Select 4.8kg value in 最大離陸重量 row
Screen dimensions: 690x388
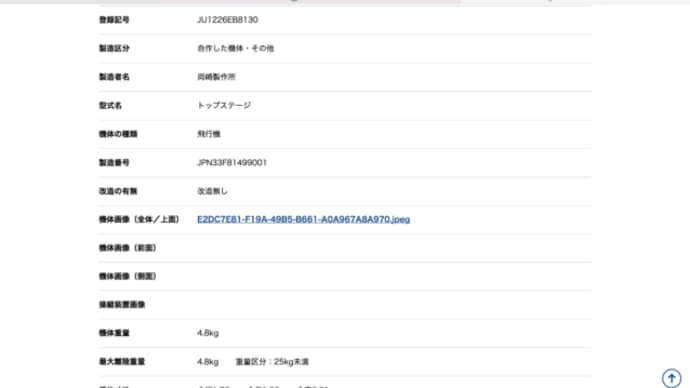[x=208, y=362]
